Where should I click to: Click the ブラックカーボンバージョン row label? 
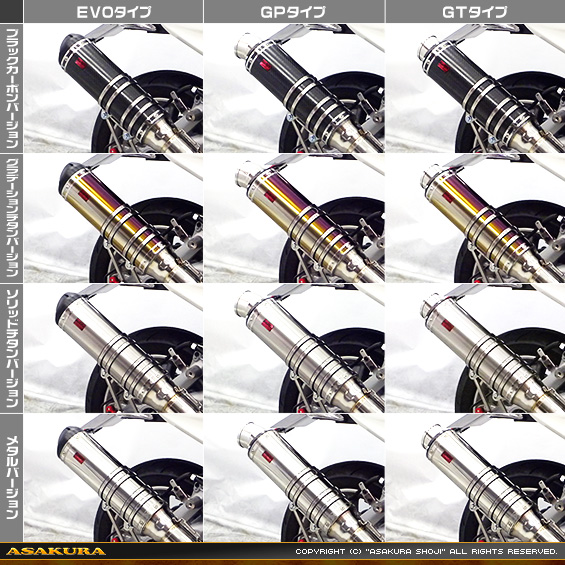tap(12, 88)
